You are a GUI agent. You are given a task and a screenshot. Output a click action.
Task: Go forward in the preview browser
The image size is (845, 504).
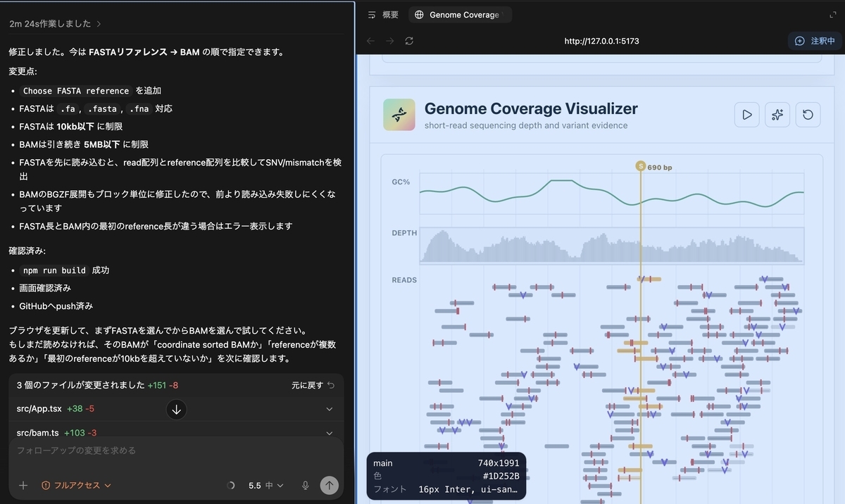389,41
